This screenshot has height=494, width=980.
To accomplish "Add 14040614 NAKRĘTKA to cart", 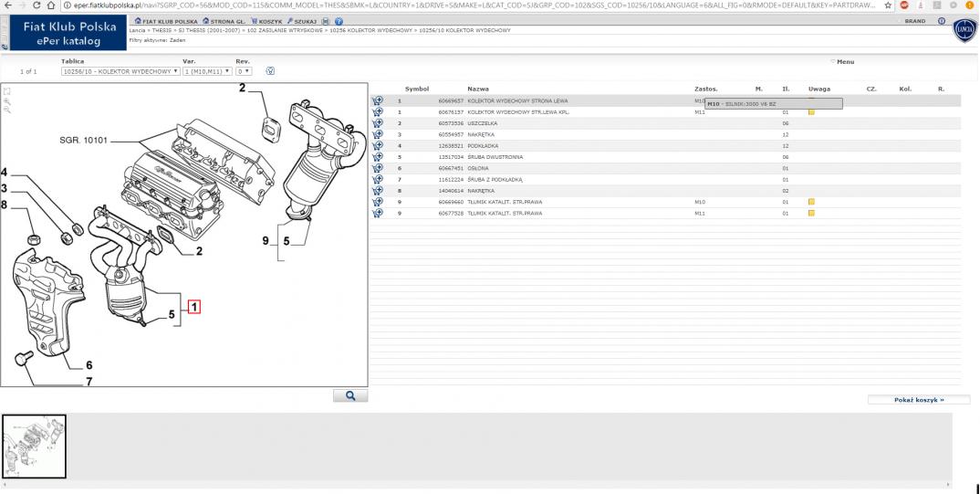I will tap(378, 191).
